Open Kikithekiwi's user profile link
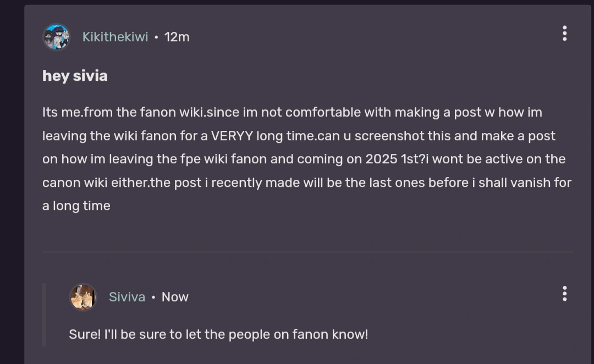The width and height of the screenshot is (594, 364). click(x=115, y=36)
